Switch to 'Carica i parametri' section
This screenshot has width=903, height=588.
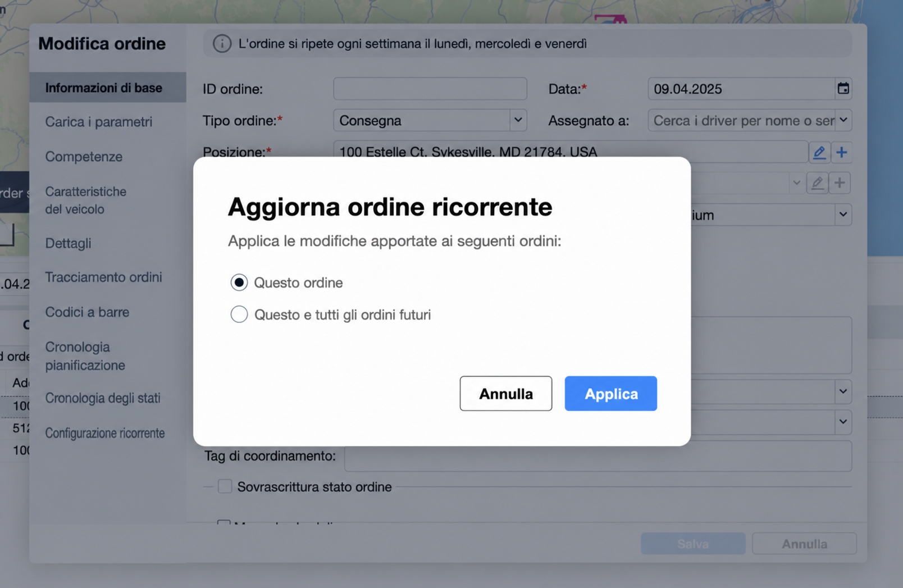(x=99, y=122)
